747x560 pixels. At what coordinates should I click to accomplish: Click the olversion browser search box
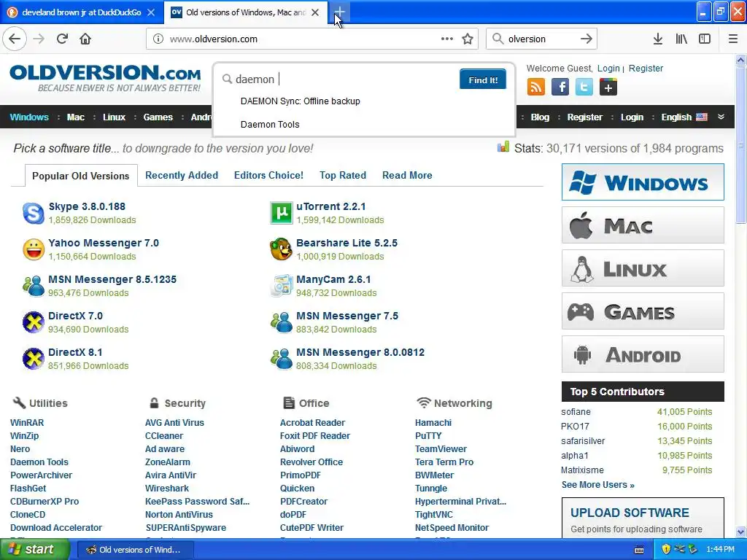[541, 39]
